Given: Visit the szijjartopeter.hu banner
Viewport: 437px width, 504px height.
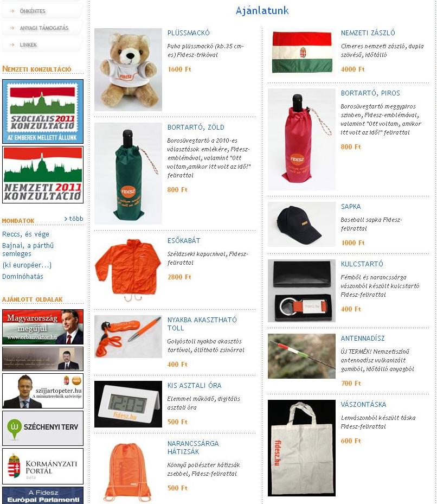Looking at the screenshot, I should [43, 391].
